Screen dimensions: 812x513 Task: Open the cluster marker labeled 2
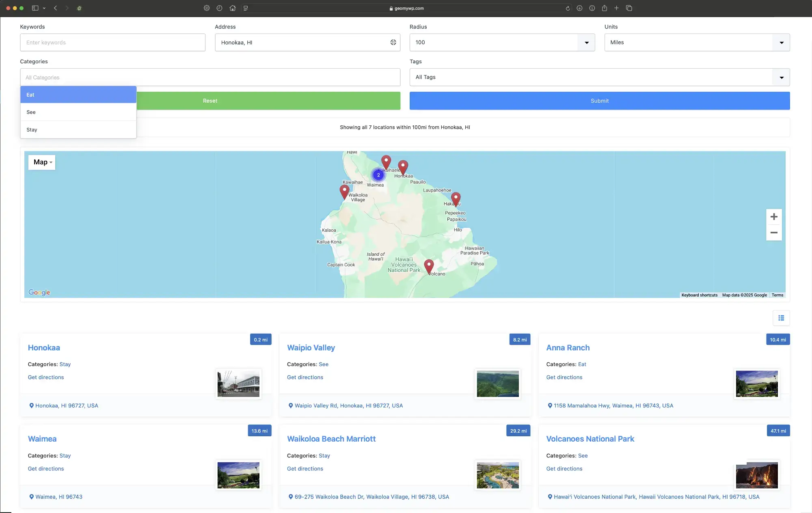coord(378,175)
